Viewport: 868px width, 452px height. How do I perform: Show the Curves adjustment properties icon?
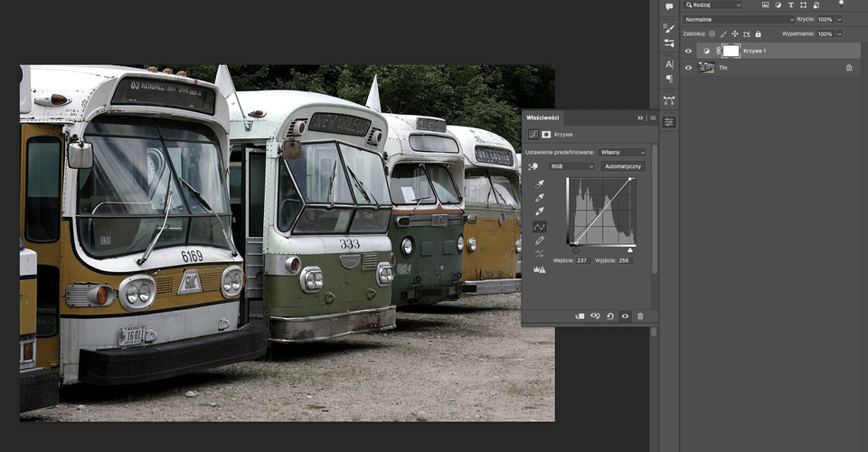533,135
